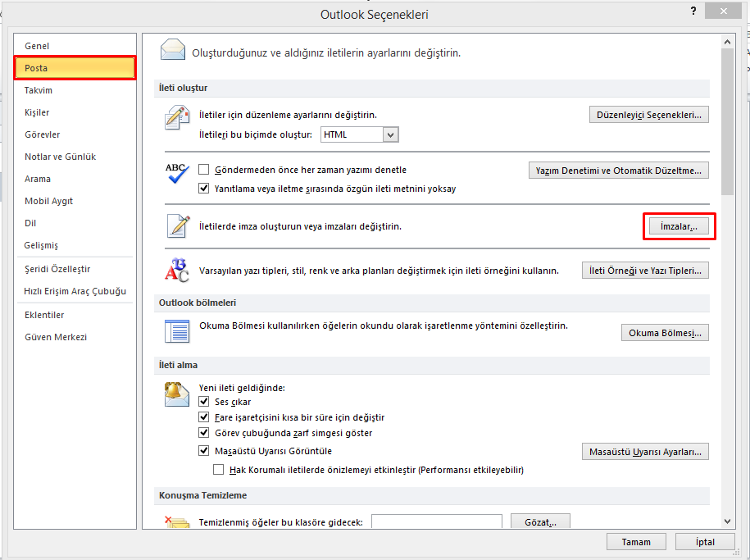Cancel the dialog with İptal

[705, 542]
